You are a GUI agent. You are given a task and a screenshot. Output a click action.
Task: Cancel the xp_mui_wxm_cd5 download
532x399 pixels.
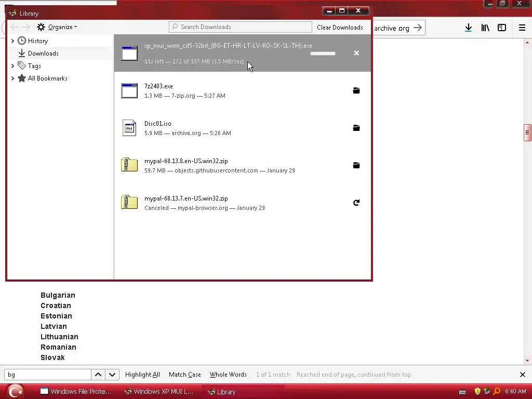click(356, 53)
